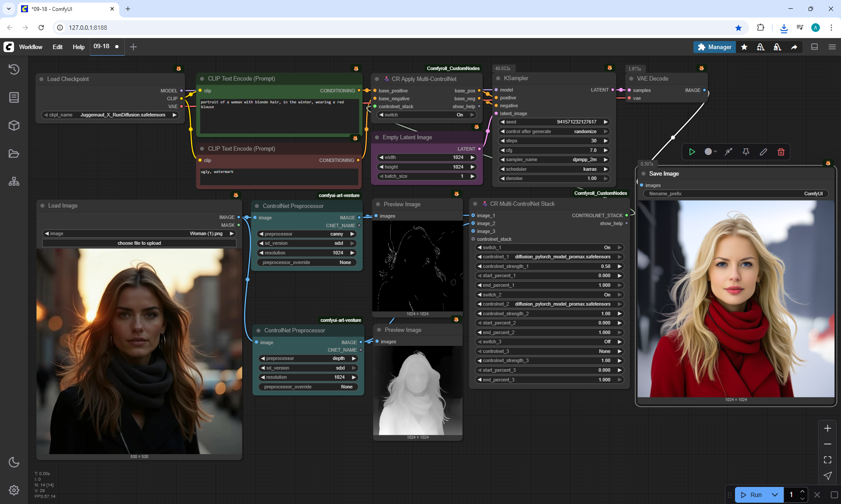Screen dimensions: 841x504
Task: Click fit view icon in canvas controls
Action: coord(827,460)
